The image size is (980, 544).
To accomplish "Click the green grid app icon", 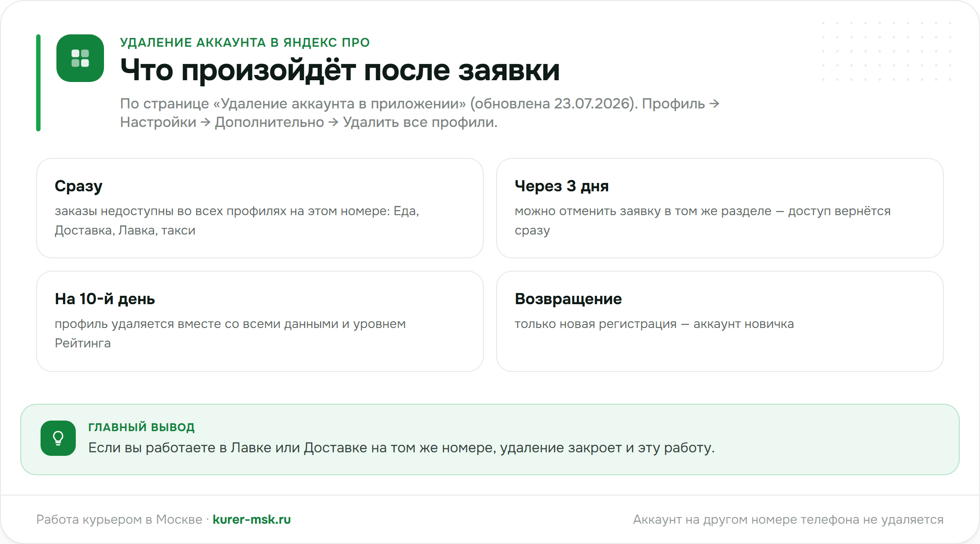I will (80, 58).
